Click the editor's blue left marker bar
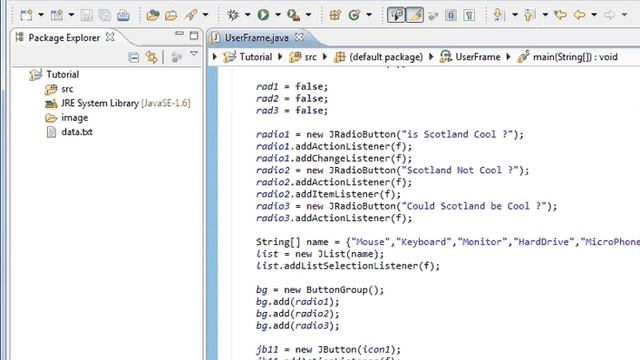 pyautogui.click(x=212, y=213)
